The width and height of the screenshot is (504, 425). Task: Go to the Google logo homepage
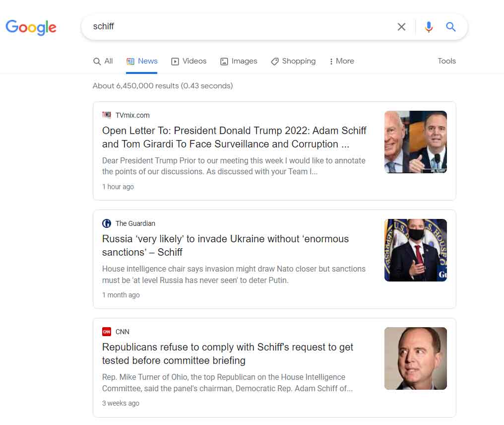coord(31,27)
